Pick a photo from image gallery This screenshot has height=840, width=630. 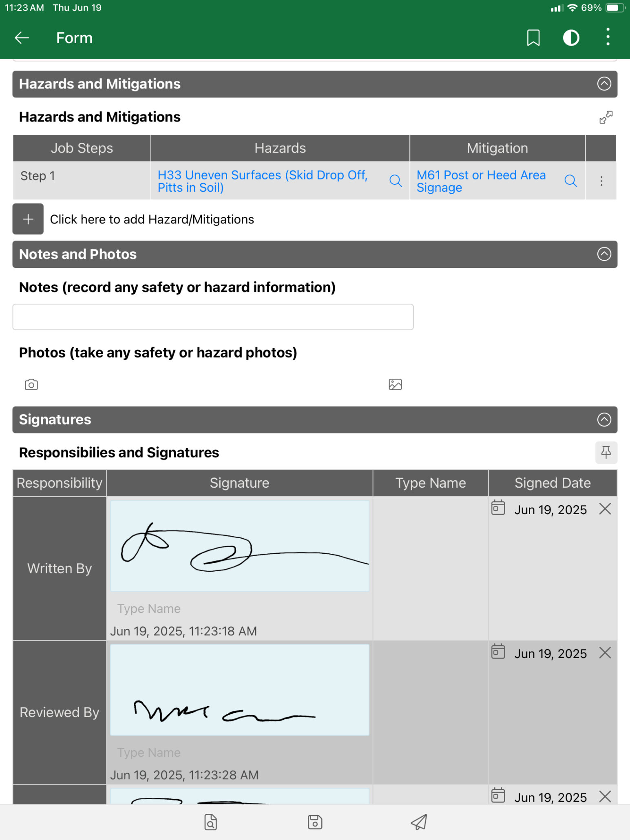tap(395, 385)
